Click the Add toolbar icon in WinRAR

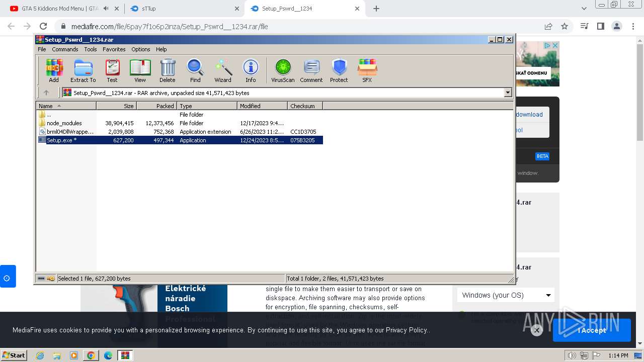point(54,70)
